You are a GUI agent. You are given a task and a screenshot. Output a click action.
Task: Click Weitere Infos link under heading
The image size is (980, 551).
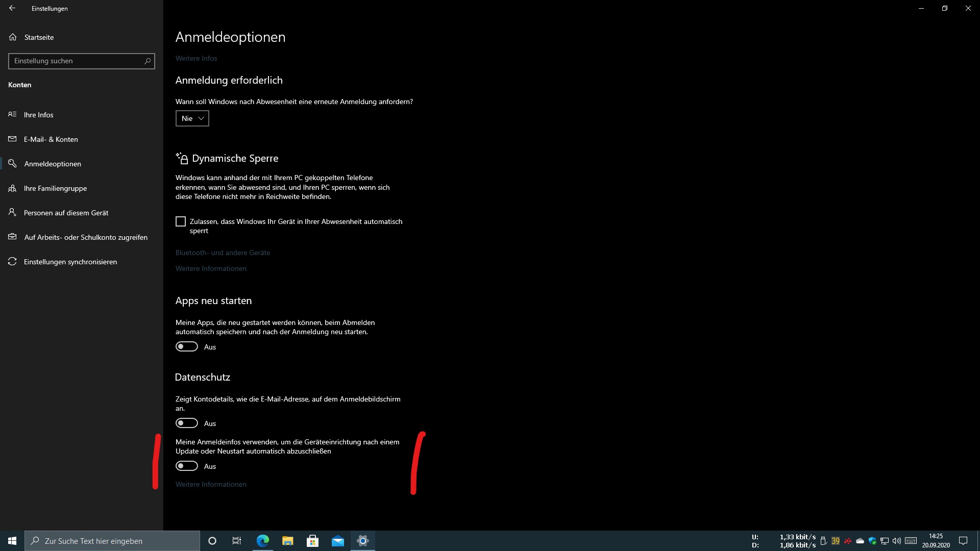(x=196, y=58)
